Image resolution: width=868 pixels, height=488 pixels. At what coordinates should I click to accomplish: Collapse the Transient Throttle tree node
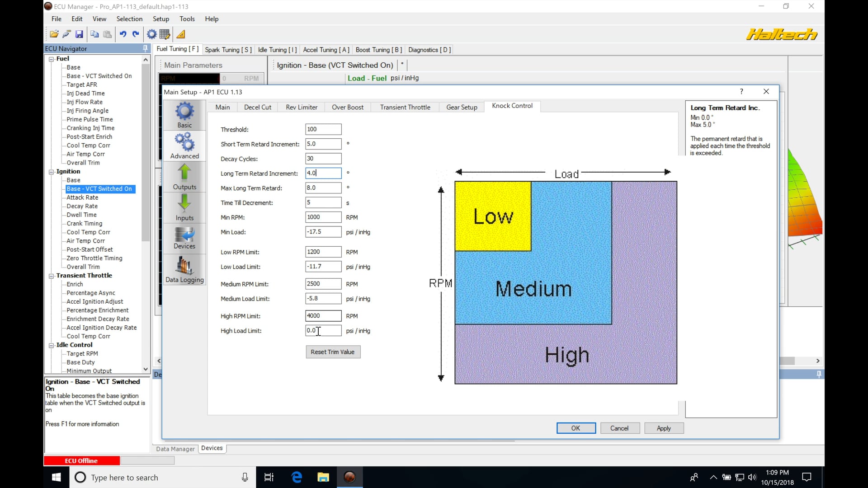coord(52,276)
